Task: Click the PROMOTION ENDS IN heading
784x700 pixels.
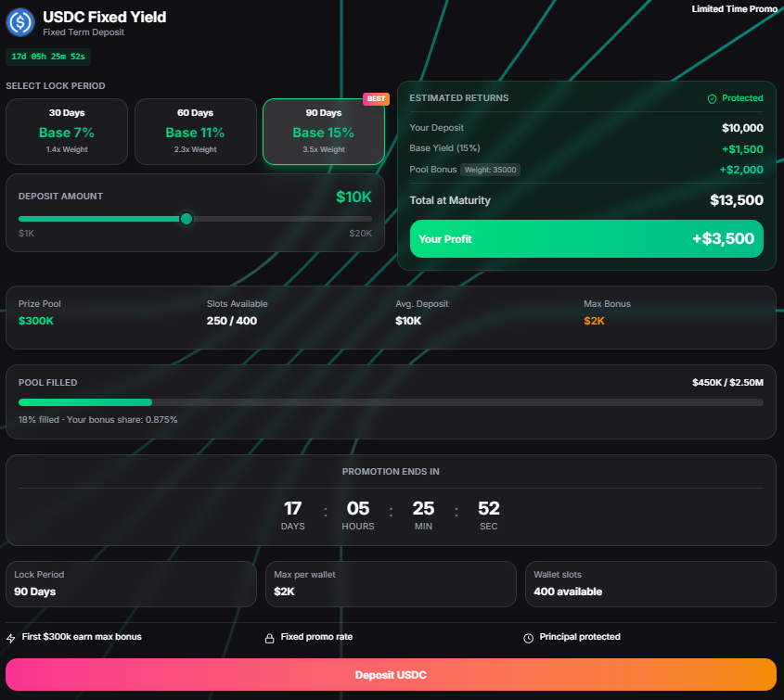Action: (391, 472)
